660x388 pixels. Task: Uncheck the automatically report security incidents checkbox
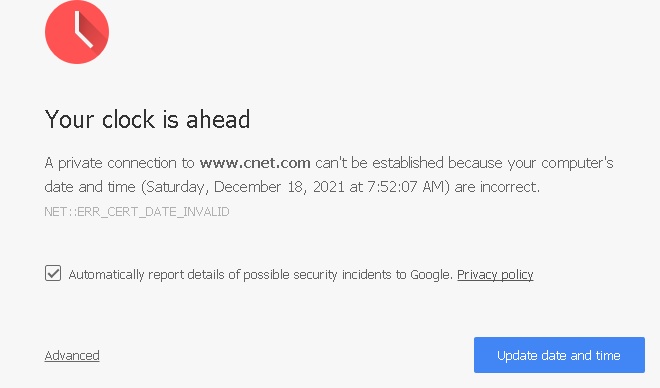click(x=53, y=273)
